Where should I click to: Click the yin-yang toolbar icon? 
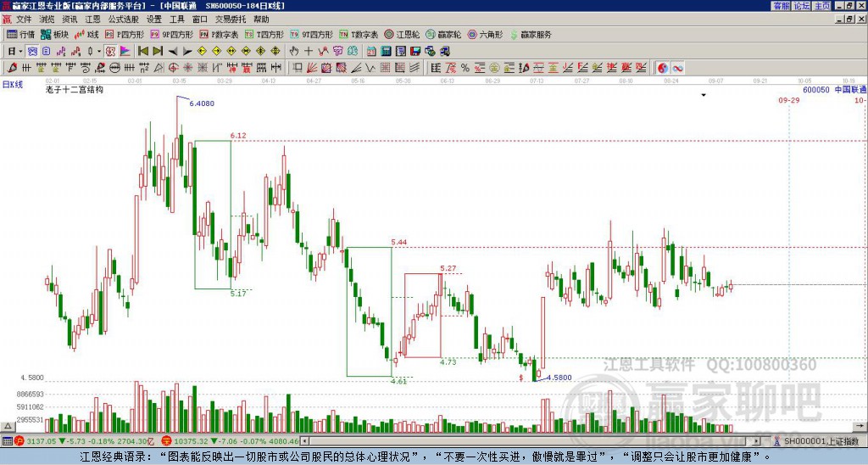(x=663, y=68)
